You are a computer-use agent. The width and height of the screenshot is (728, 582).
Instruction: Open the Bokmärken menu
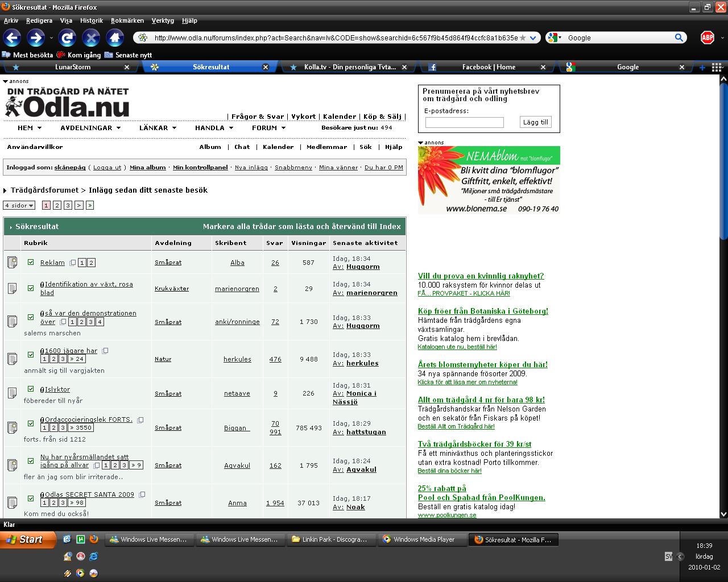(127, 20)
